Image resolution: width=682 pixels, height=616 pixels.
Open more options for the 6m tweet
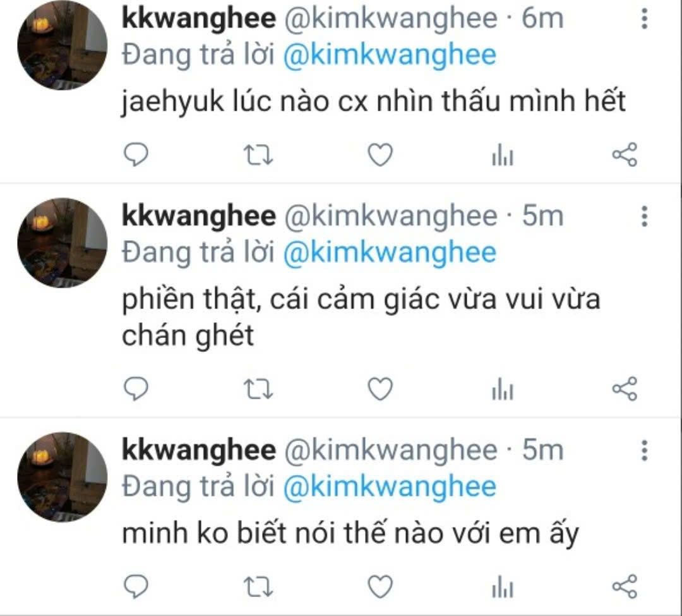(645, 19)
